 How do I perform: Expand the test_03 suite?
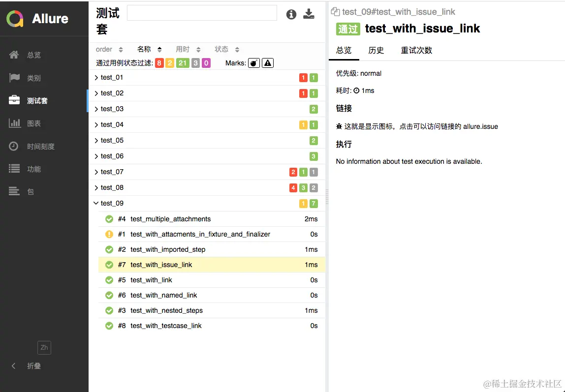(207, 109)
